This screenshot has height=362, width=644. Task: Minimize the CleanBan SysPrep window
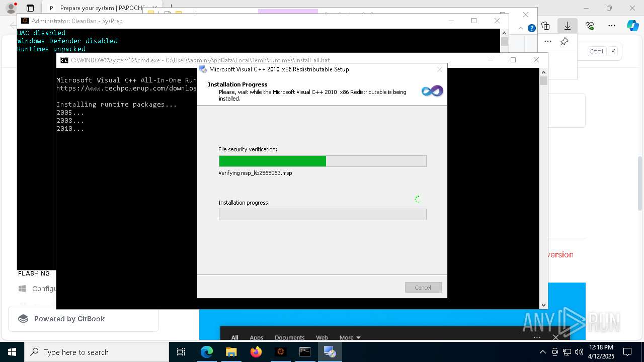tap(451, 21)
